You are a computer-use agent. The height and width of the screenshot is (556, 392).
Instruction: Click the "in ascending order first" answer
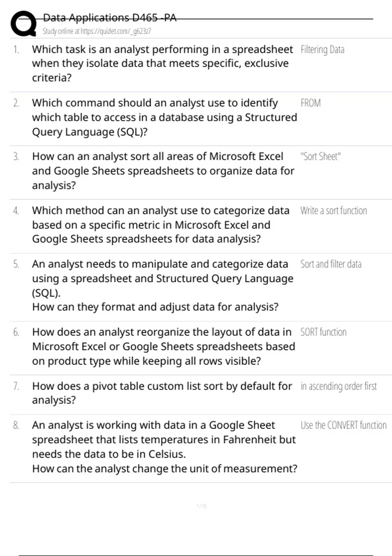pos(339,386)
